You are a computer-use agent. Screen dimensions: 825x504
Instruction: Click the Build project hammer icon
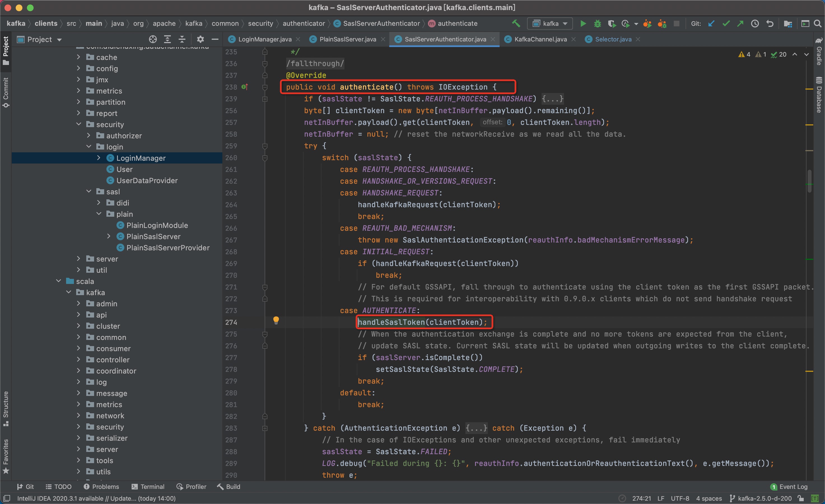516,24
